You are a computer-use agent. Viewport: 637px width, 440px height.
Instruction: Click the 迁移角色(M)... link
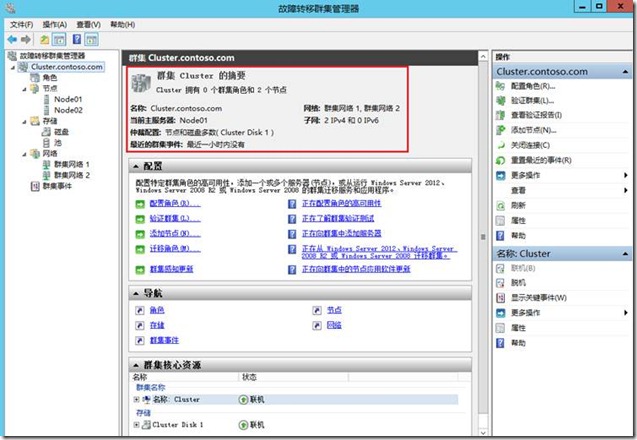[x=175, y=249]
